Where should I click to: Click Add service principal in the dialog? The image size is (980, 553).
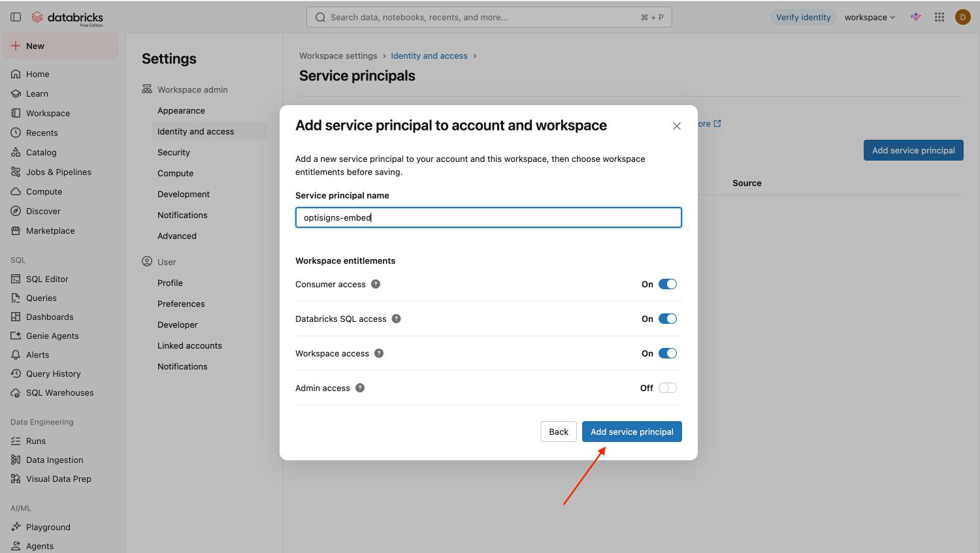tap(632, 432)
